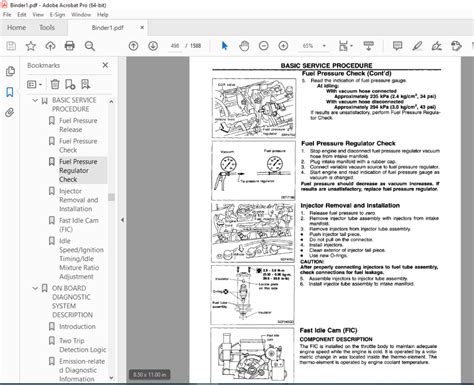Open Fuel Pressure Release bookmark
Screen dimensions: 474x385
[x=78, y=125]
